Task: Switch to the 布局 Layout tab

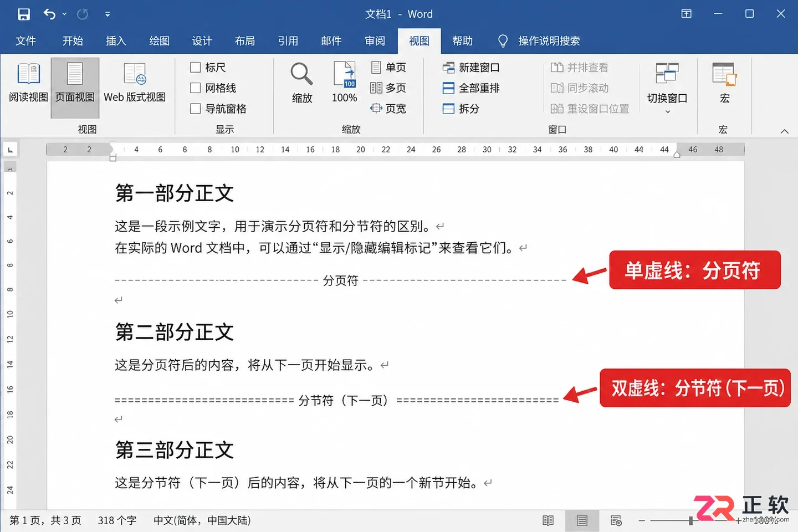Action: [244, 41]
